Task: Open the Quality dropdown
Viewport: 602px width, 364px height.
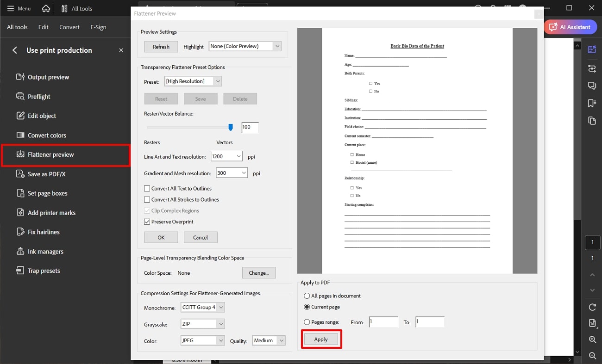Action: point(269,340)
